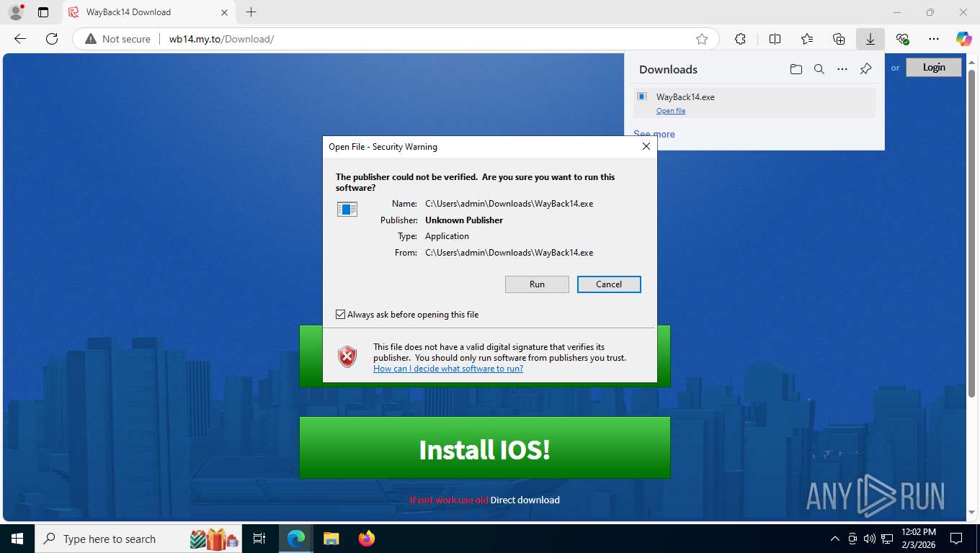This screenshot has width=980, height=553.
Task: Go back to previous page
Action: point(20,39)
